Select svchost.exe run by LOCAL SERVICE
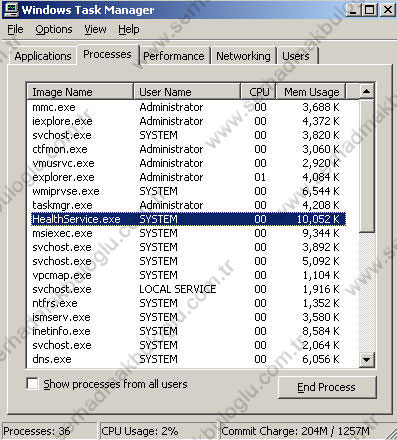Screen dimensions: 397x440 tap(188, 289)
